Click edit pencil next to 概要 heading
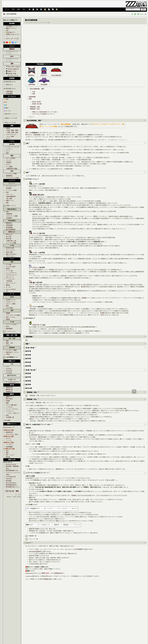Viewport: 148px width, 644px height. click(42, 120)
